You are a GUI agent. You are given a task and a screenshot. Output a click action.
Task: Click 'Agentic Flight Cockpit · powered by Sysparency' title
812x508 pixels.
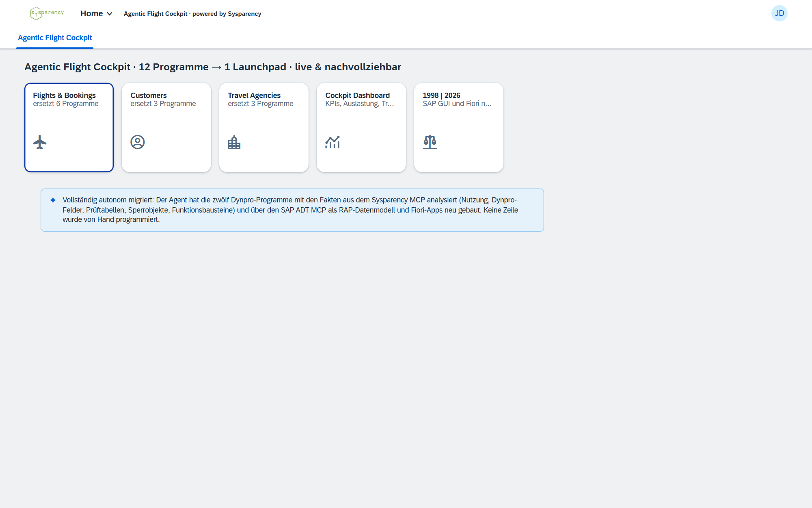tap(192, 14)
